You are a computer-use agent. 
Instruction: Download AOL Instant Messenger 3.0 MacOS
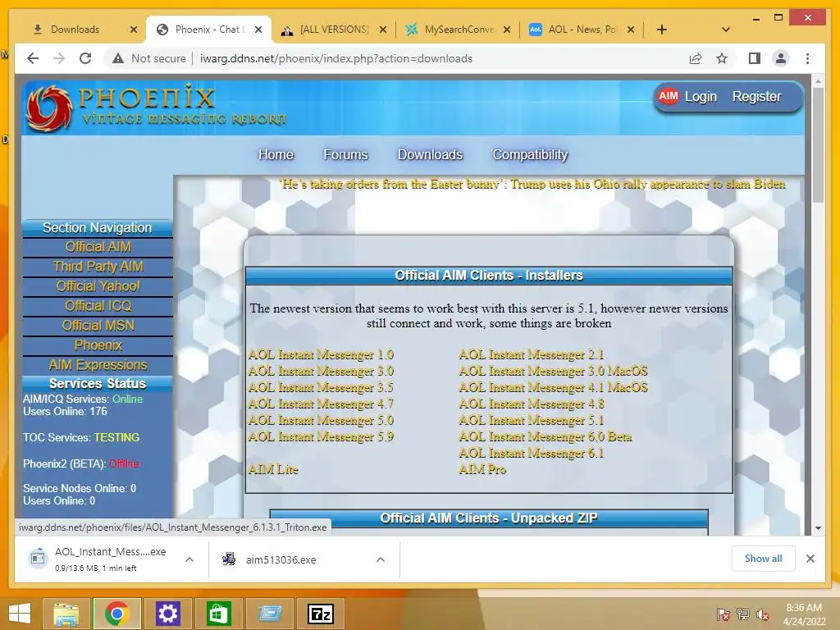point(554,372)
